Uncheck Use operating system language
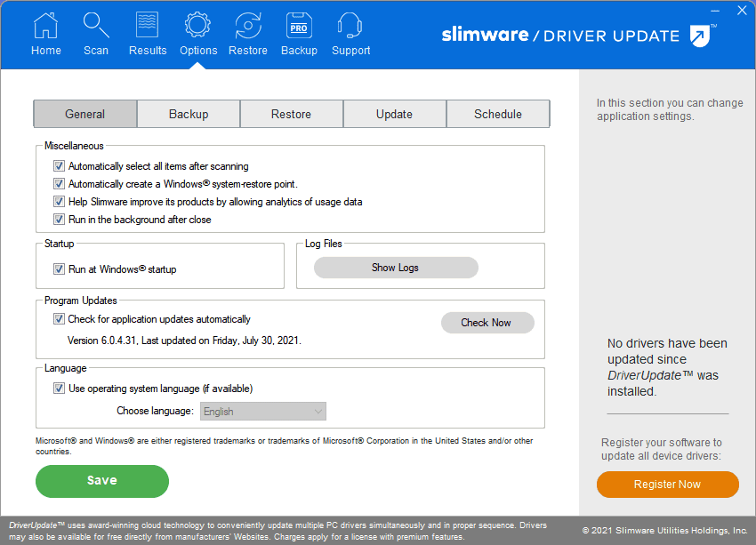The width and height of the screenshot is (756, 545). (x=59, y=389)
